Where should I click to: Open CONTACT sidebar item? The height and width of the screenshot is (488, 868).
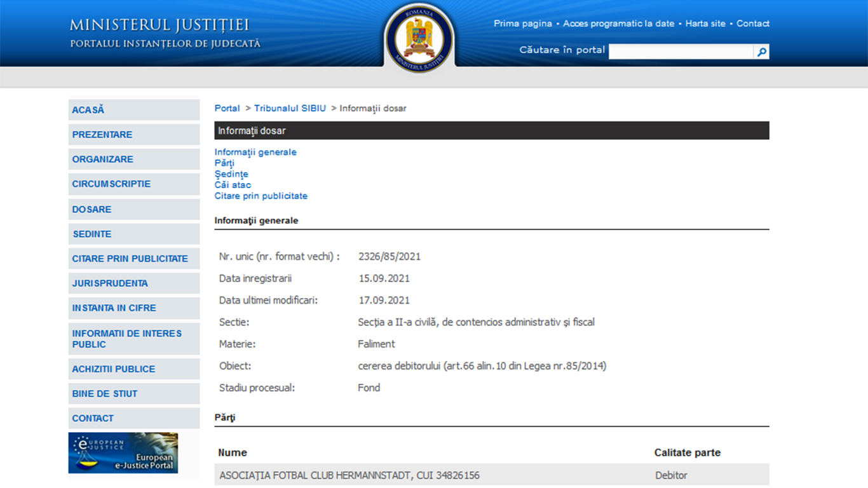click(134, 418)
